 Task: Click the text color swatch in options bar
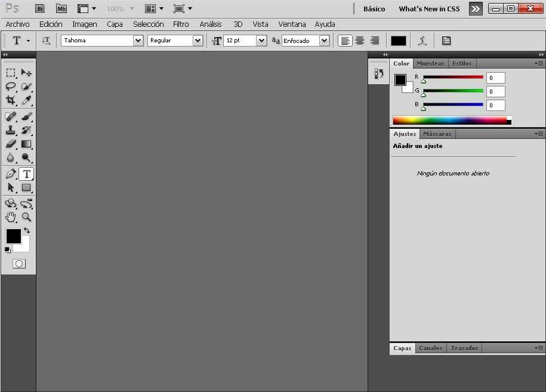click(399, 41)
